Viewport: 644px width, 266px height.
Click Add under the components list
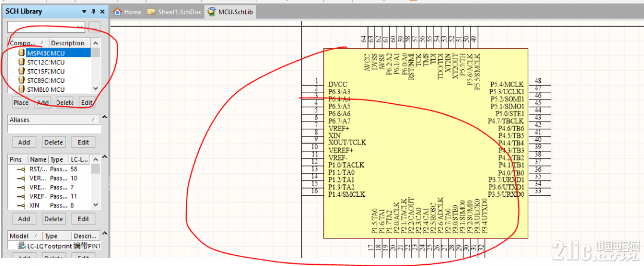click(x=43, y=103)
